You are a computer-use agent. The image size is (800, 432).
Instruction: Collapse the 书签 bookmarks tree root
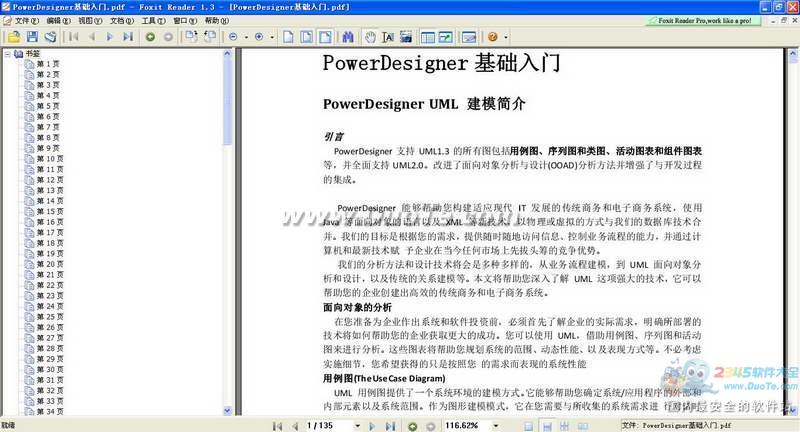8,54
